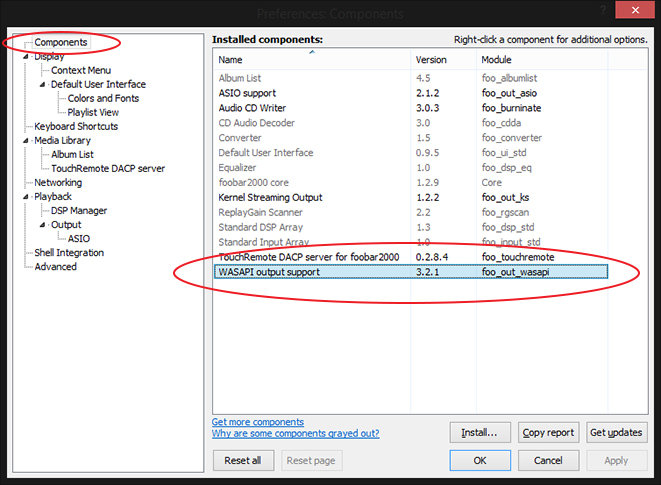
Task: Open DSP Manager page
Action: tap(79, 210)
